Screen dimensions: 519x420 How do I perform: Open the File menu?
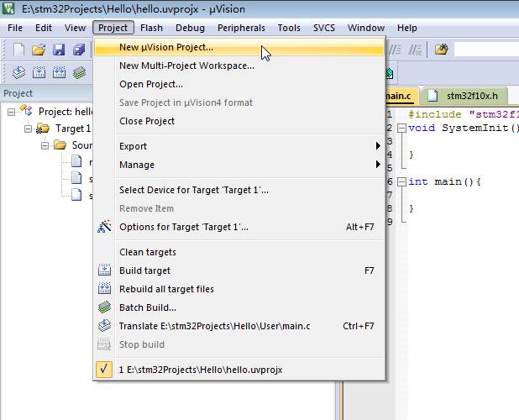point(15,28)
